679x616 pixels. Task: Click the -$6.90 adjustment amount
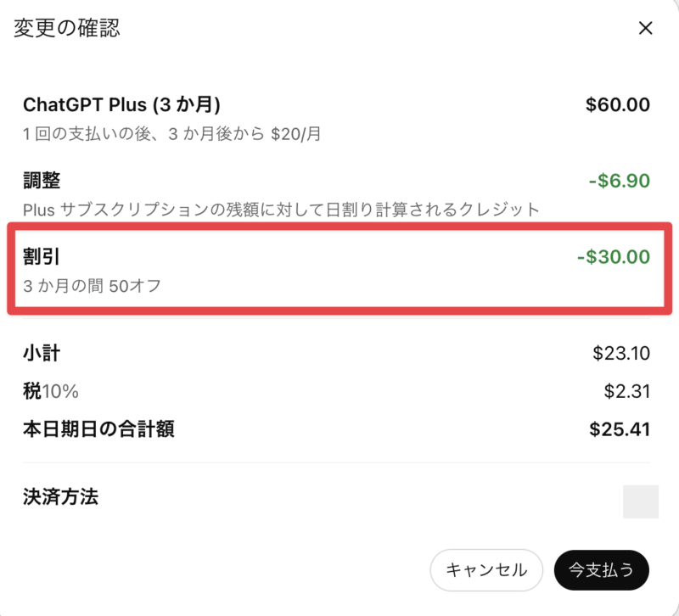pos(619,180)
